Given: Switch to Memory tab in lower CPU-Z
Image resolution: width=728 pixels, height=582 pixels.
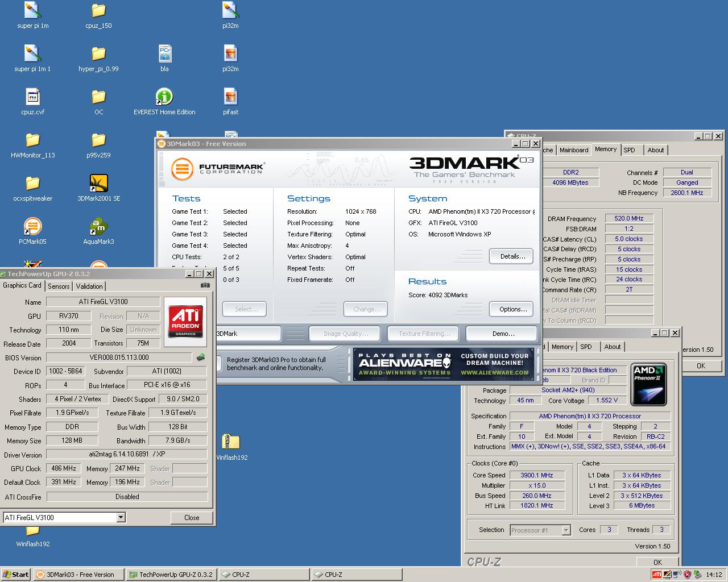Looking at the screenshot, I should [x=562, y=347].
